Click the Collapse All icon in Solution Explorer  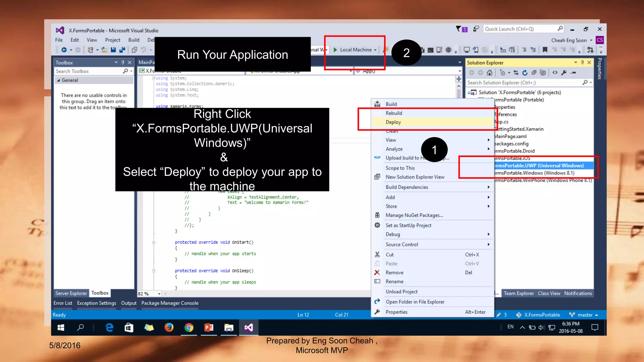point(534,73)
